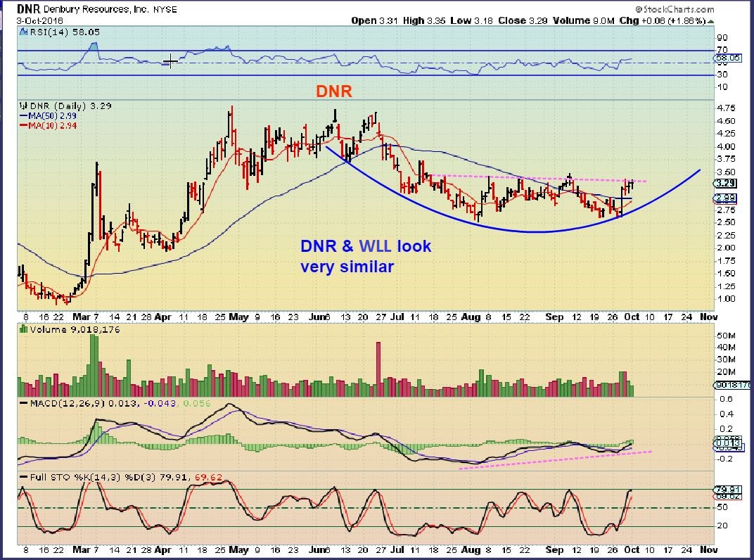Open the @StockCharts.com link text
This screenshot has width=754, height=560.
[675, 9]
